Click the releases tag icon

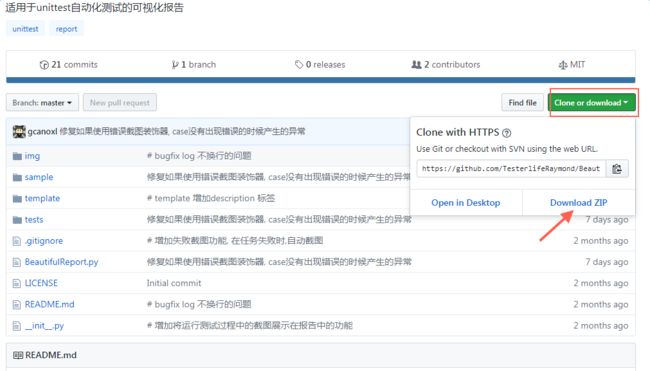(x=298, y=65)
